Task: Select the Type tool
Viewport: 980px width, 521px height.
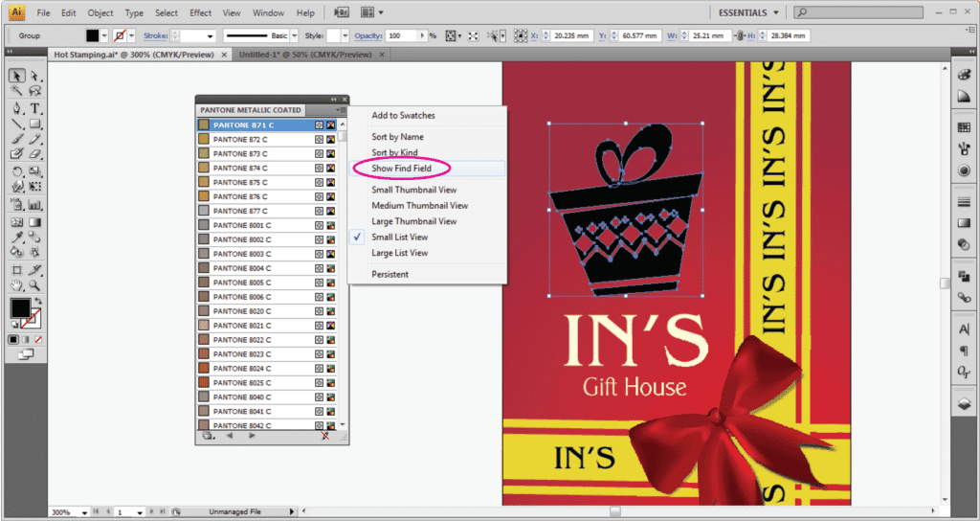Action: tap(35, 108)
